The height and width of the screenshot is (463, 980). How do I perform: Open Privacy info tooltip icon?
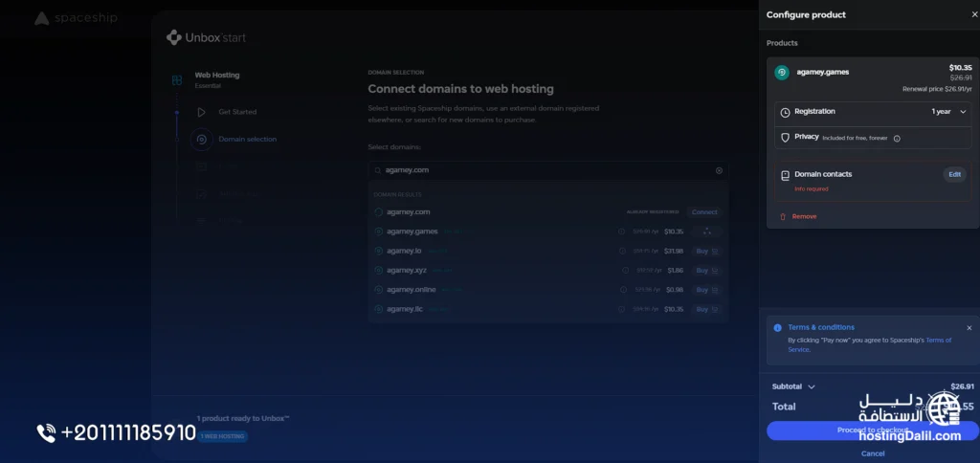[897, 139]
